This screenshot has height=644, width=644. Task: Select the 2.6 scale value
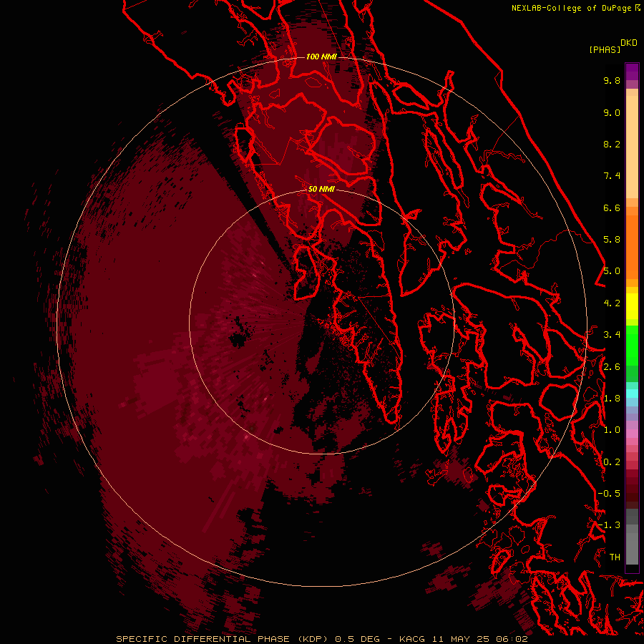(612, 367)
